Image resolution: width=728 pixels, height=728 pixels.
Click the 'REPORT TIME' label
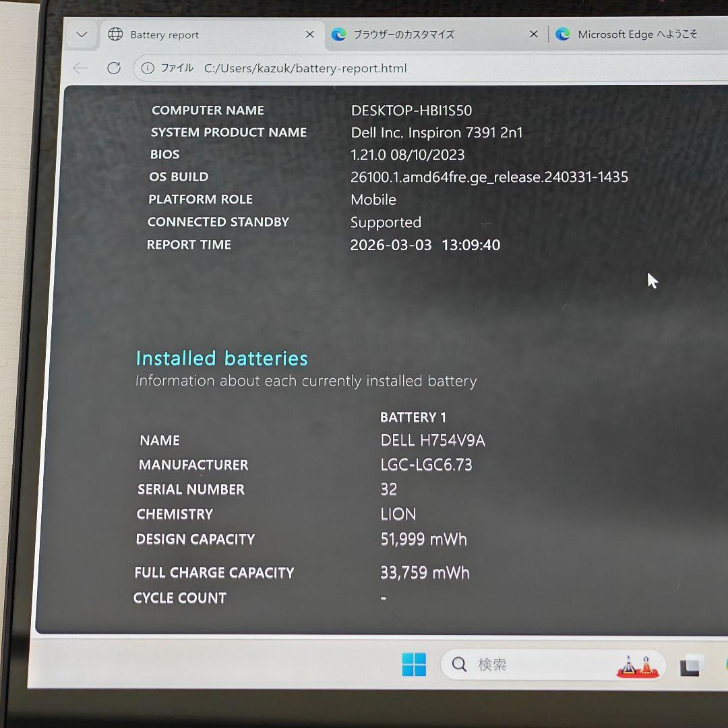[189, 245]
